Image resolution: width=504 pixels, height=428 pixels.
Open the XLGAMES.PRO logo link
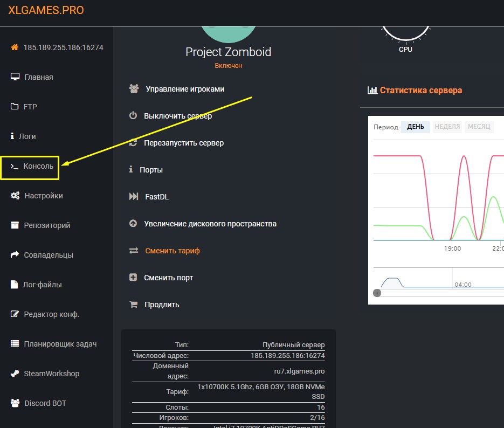(46, 10)
